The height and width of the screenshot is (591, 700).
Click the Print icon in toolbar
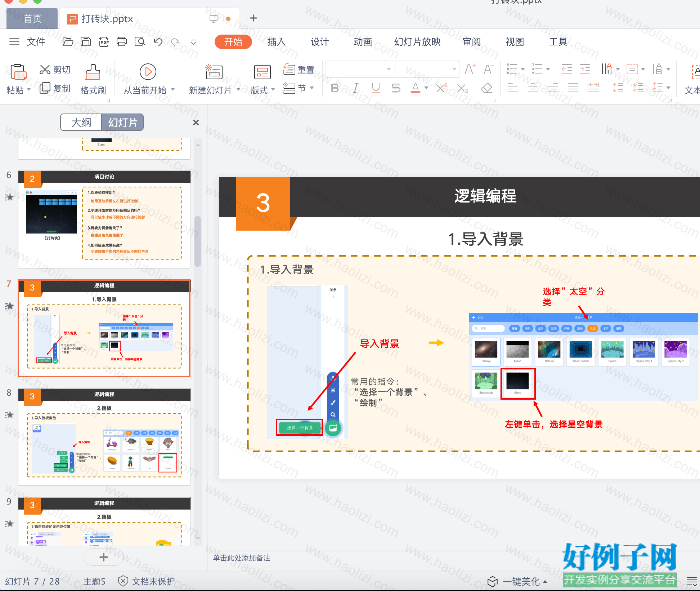(x=122, y=42)
